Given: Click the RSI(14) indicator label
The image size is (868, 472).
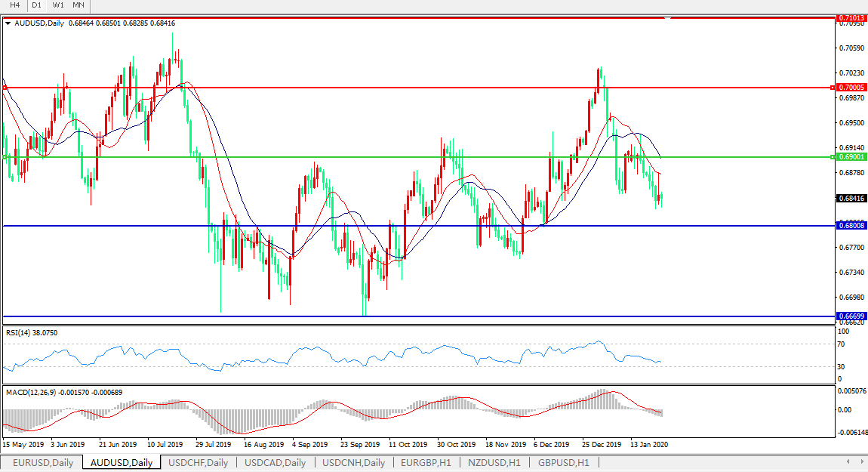Looking at the screenshot, I should tap(32, 333).
